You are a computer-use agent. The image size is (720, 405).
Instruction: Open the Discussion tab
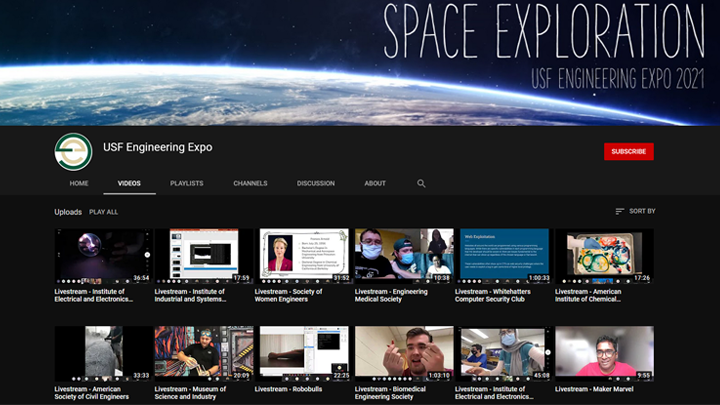(315, 183)
